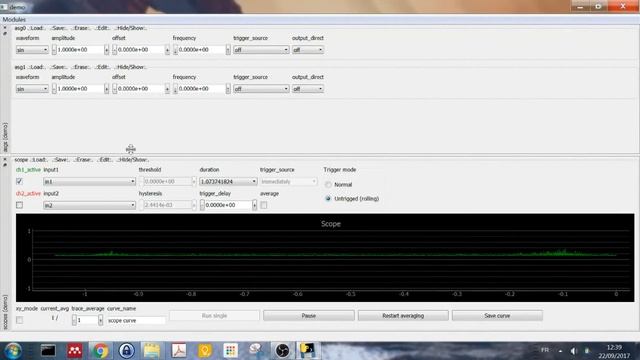Close the asg module dock panel
The width and height of the screenshot is (640, 360).
pyautogui.click(x=5, y=28)
